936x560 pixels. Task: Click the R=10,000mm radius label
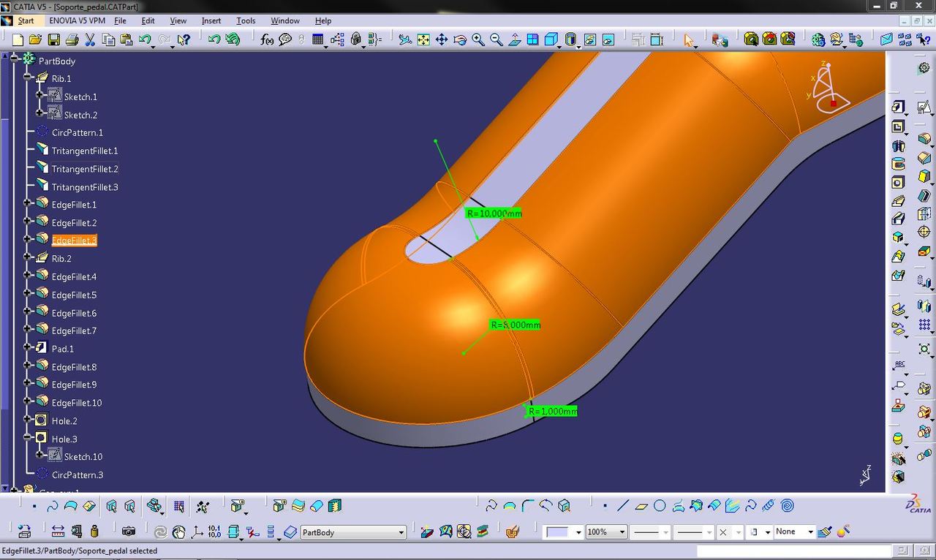click(x=494, y=213)
